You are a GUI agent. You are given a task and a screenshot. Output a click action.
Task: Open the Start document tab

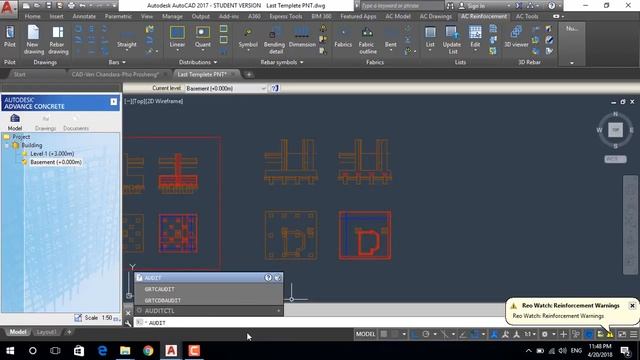coord(20,74)
